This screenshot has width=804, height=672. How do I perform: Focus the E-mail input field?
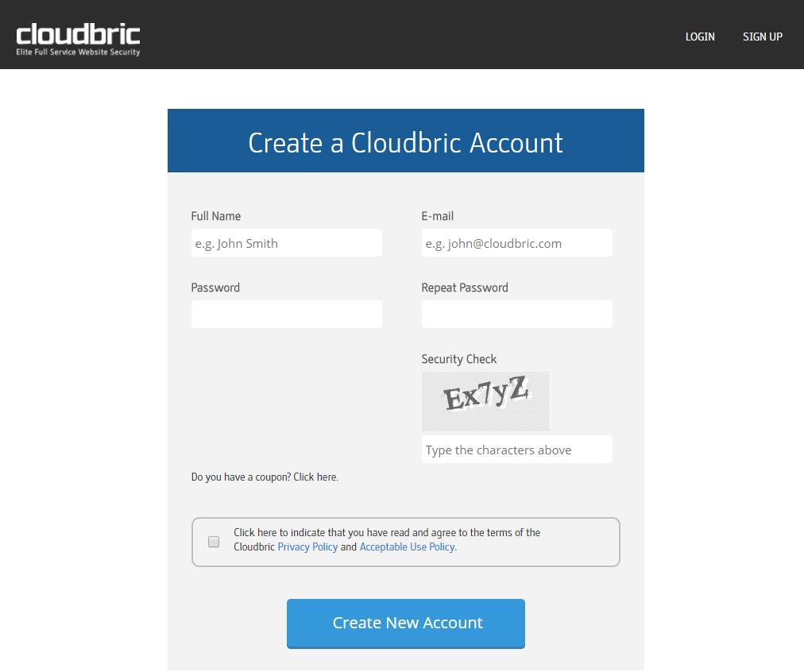pyautogui.click(x=517, y=243)
